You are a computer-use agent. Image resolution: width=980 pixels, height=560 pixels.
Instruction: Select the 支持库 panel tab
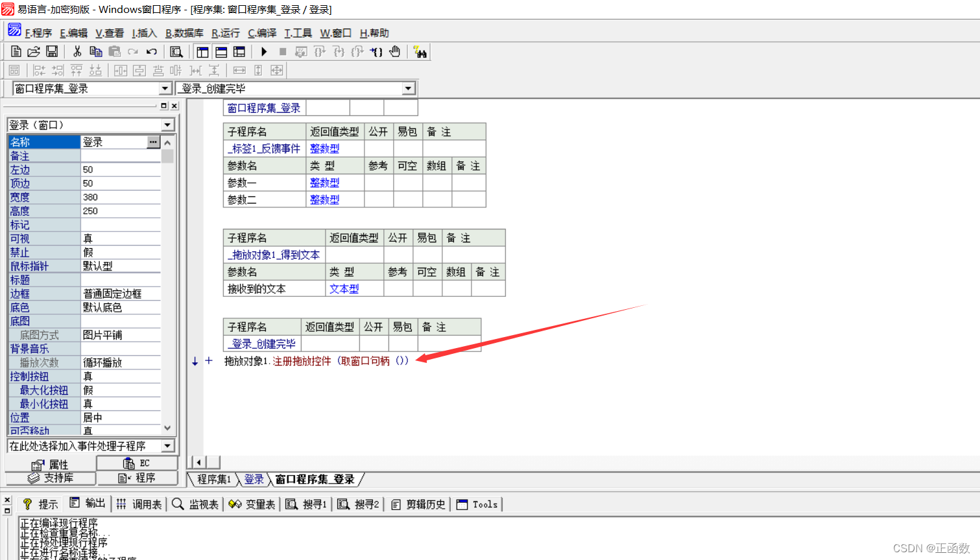[50, 478]
